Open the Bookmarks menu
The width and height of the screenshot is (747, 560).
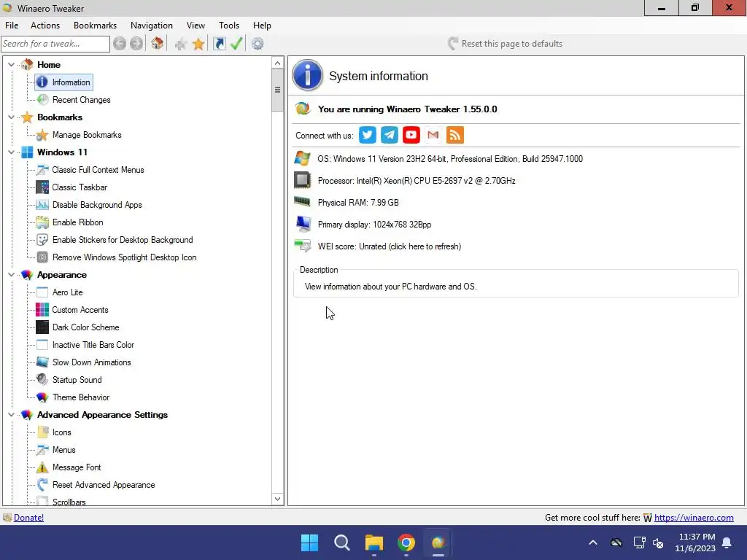(x=96, y=26)
